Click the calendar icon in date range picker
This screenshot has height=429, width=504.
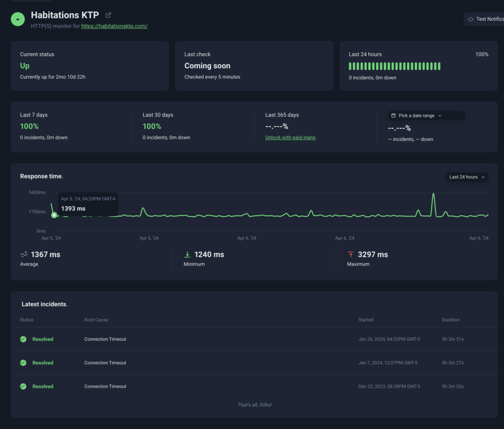tap(393, 116)
